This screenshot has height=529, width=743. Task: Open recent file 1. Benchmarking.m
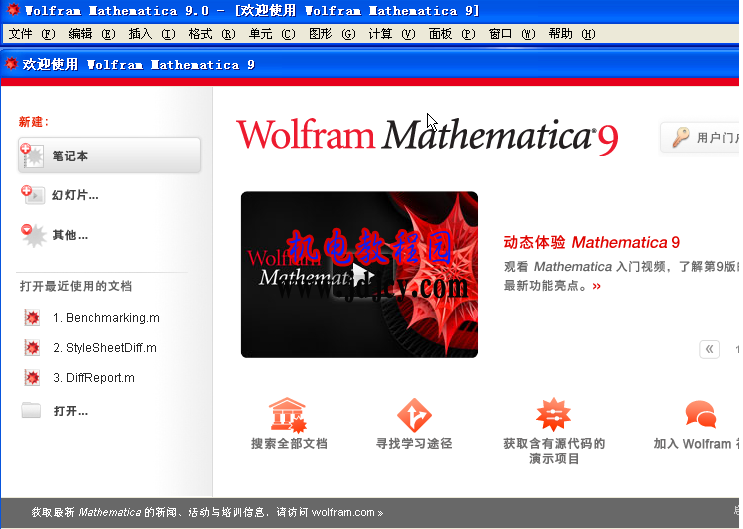click(106, 318)
